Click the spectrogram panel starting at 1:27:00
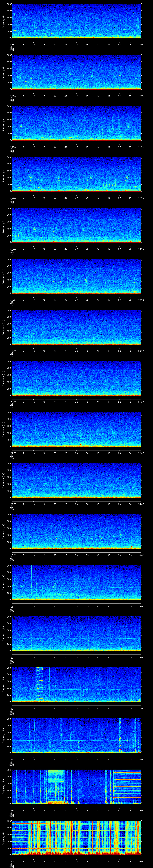 [x=77, y=736]
